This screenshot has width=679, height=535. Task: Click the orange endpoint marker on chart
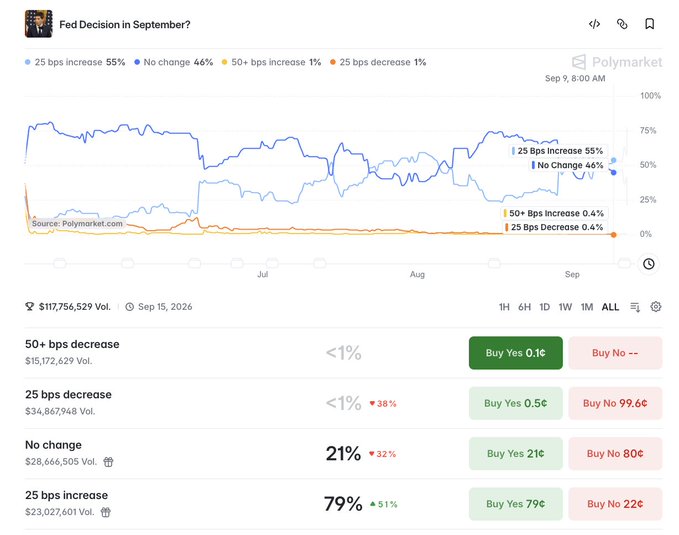614,235
